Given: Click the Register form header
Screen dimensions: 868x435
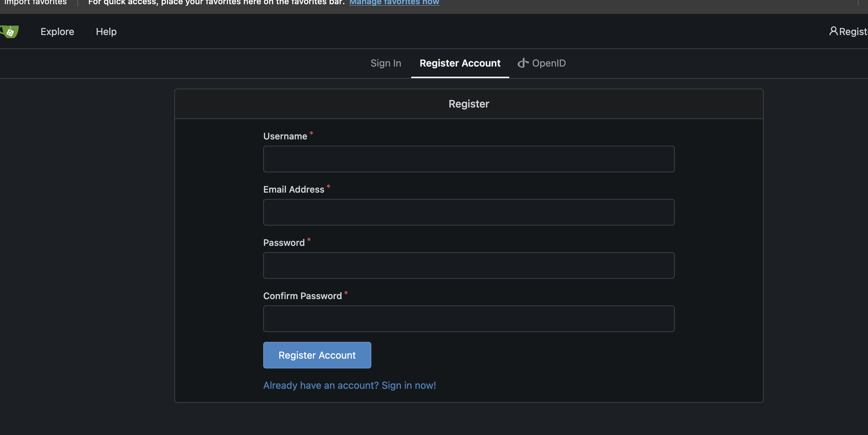Looking at the screenshot, I should tap(469, 104).
